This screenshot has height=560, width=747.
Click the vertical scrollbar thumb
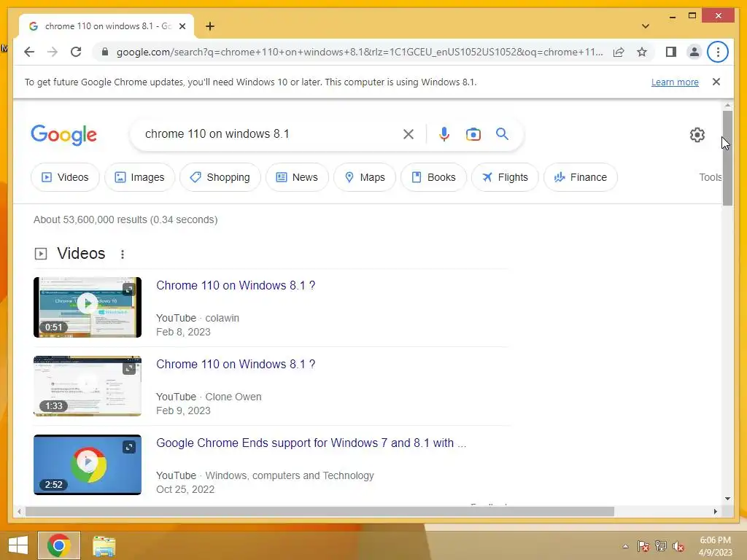tap(727, 158)
